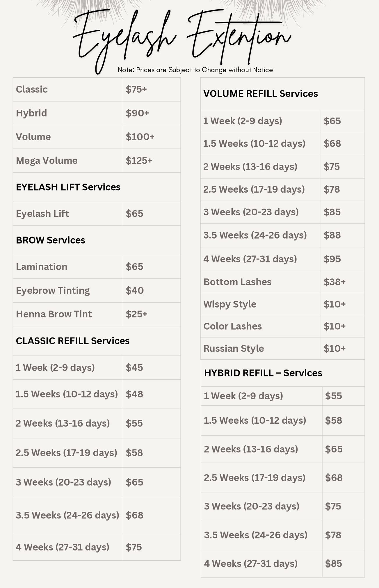Click the Russian Style label
Screen dimensions: 379x588
(234, 348)
